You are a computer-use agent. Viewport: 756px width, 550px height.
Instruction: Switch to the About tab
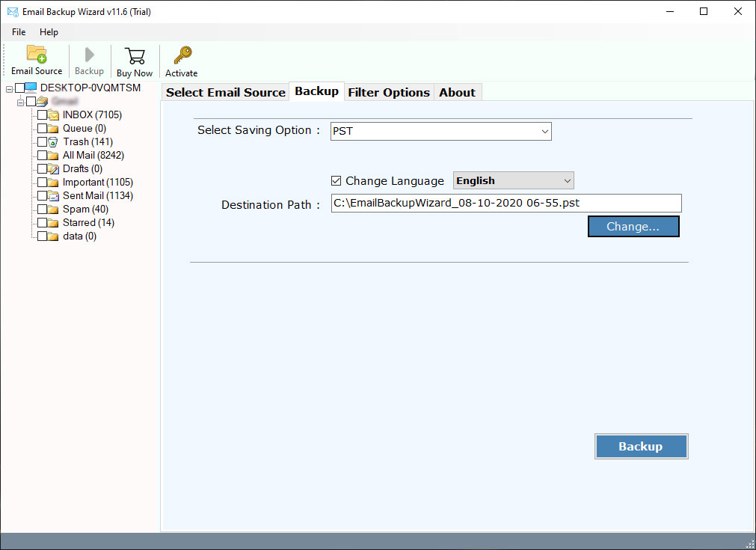click(x=457, y=92)
